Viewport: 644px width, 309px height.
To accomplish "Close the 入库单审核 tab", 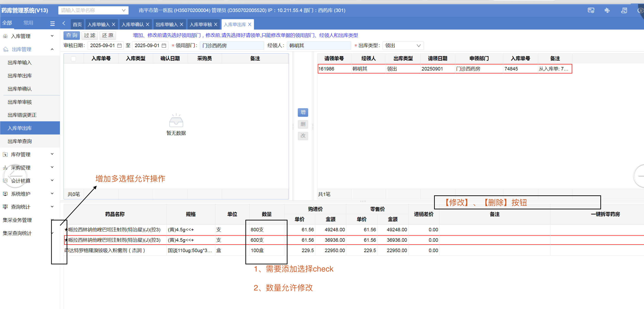I will tap(216, 25).
